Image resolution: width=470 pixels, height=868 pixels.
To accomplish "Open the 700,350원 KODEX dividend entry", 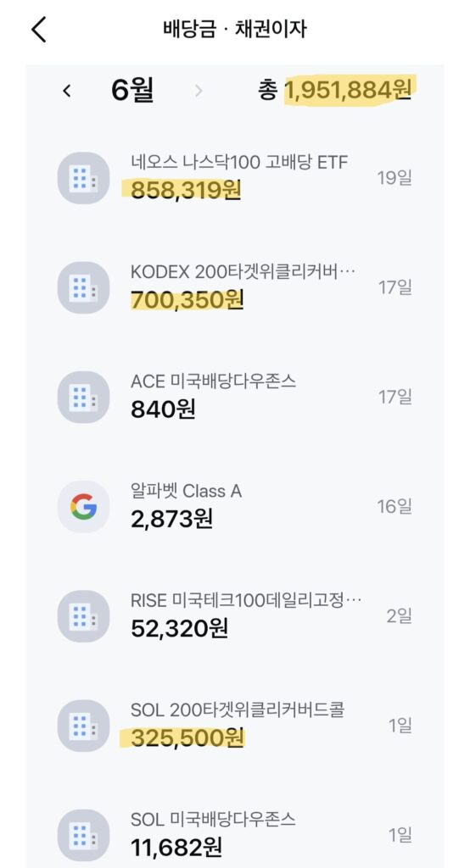I will point(235,287).
